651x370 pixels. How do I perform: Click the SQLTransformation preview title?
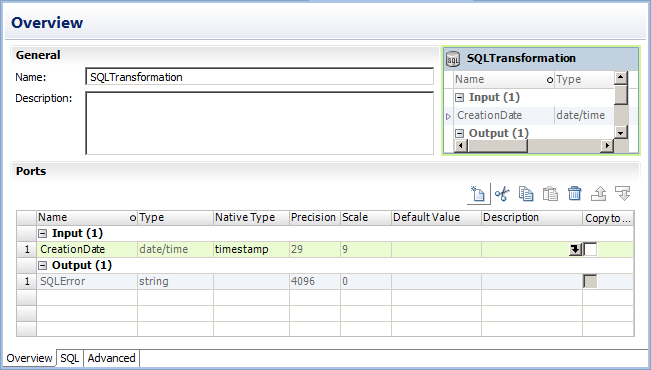pyautogui.click(x=521, y=58)
